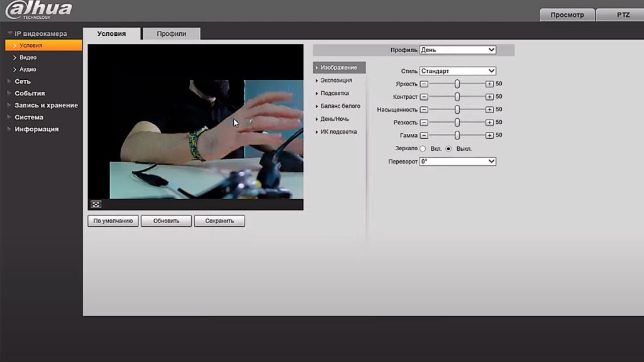This screenshot has height=362, width=644.
Task: Open the Стиль dropdown set to Стандарт
Action: click(458, 70)
